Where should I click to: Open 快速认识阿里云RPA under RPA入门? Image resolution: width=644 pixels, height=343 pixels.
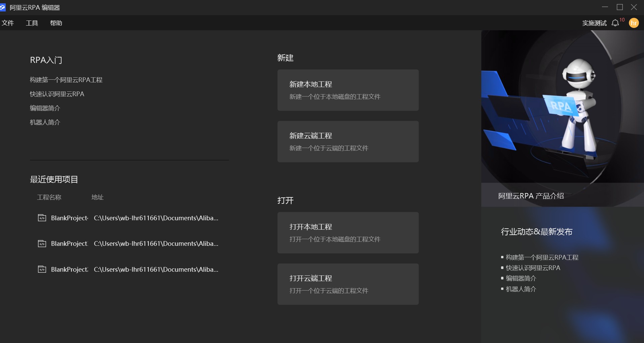click(x=57, y=94)
